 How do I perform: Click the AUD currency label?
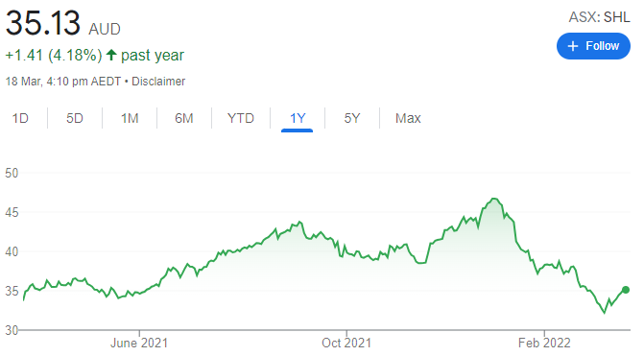point(105,29)
